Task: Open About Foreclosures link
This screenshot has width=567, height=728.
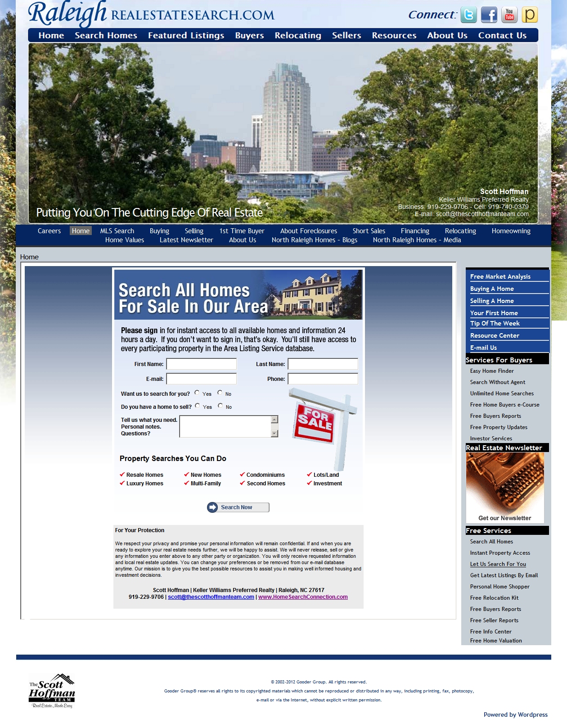Action: [x=309, y=231]
